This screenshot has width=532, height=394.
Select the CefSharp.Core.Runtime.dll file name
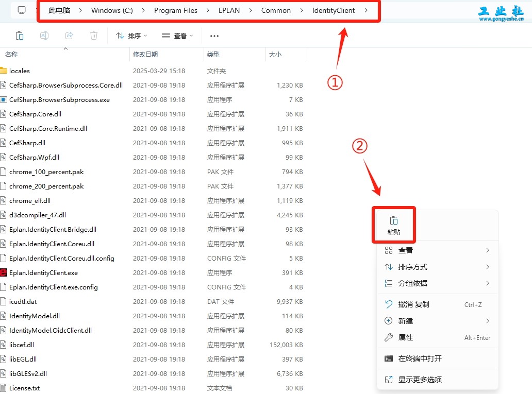(48, 129)
